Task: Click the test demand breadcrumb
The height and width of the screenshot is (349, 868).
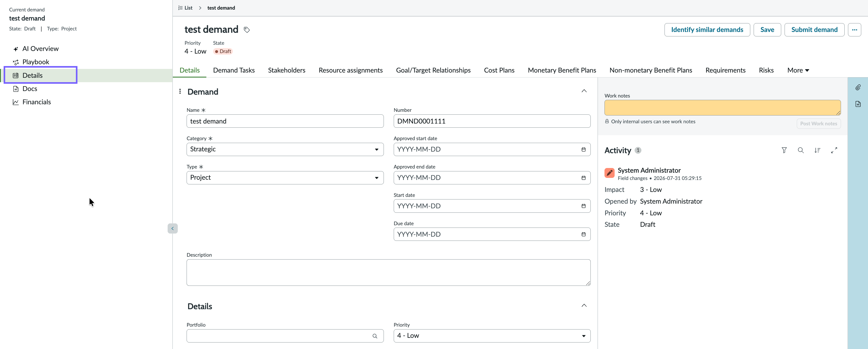Action: (x=221, y=8)
